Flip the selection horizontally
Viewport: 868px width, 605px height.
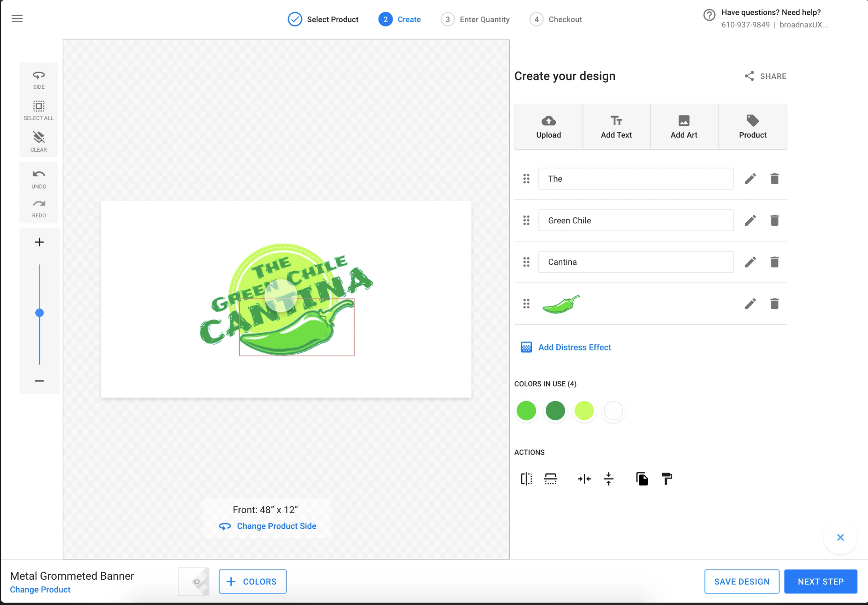[x=526, y=479]
